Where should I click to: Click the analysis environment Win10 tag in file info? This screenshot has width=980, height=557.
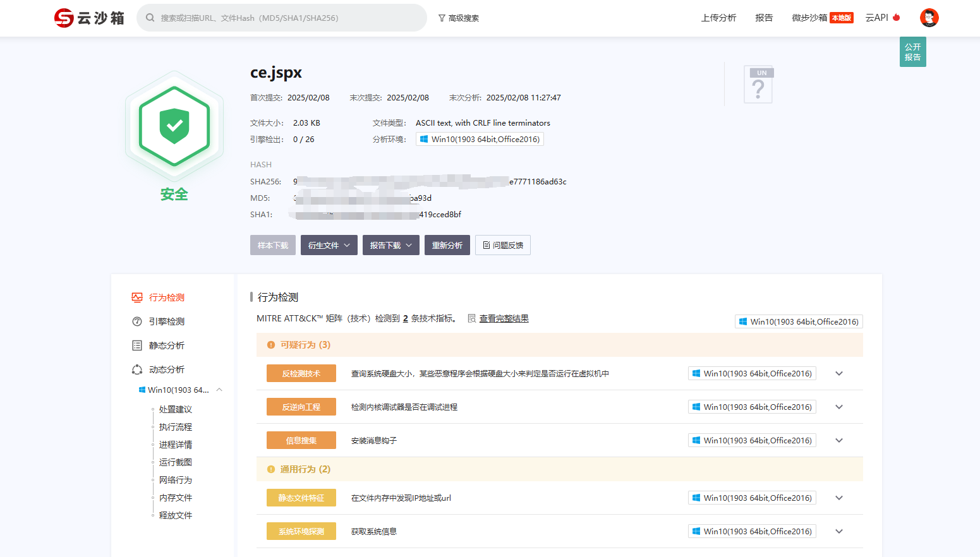coord(480,140)
